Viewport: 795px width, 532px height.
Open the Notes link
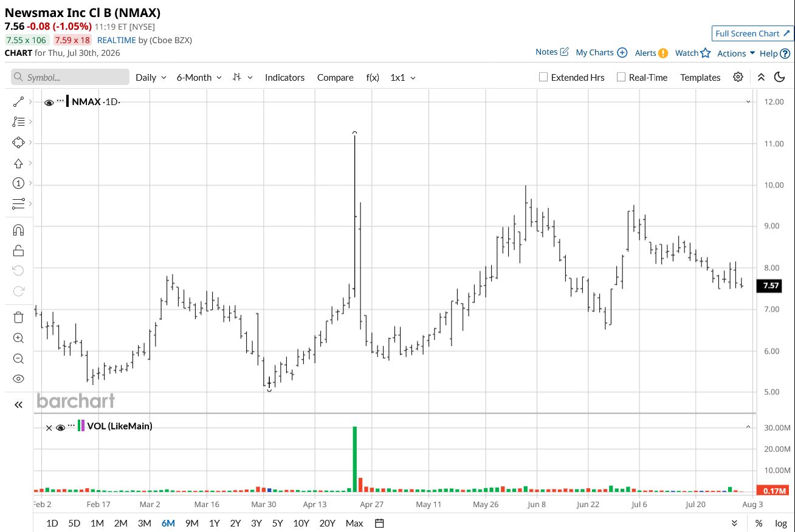[x=552, y=52]
